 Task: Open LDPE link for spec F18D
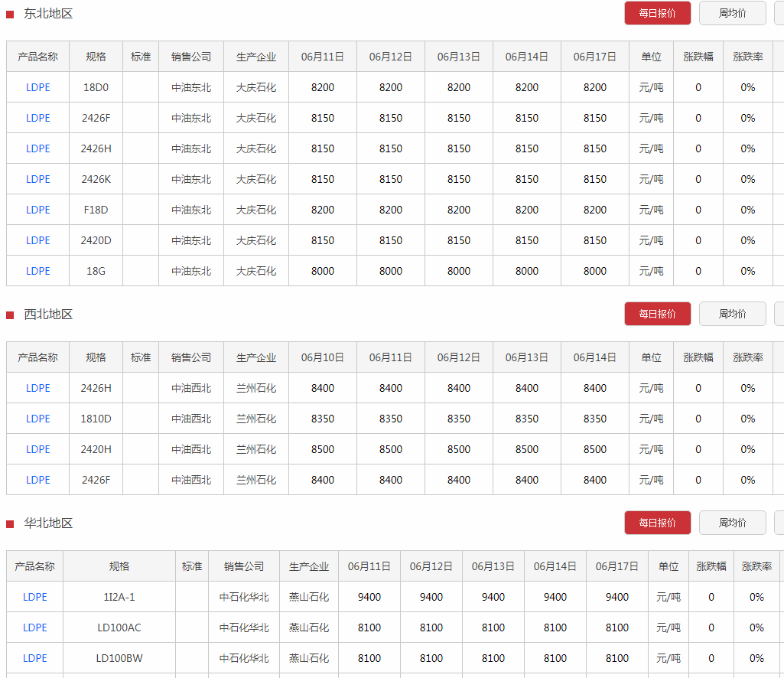tap(38, 210)
